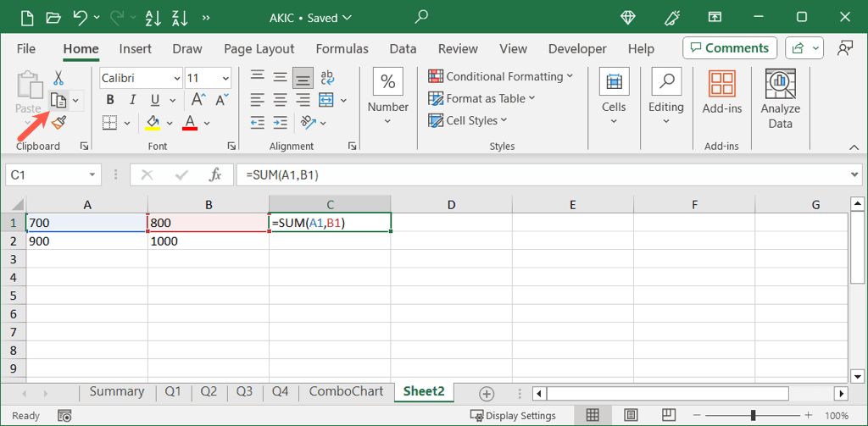The height and width of the screenshot is (426, 868).
Task: Center text horizontally
Action: pos(280,100)
